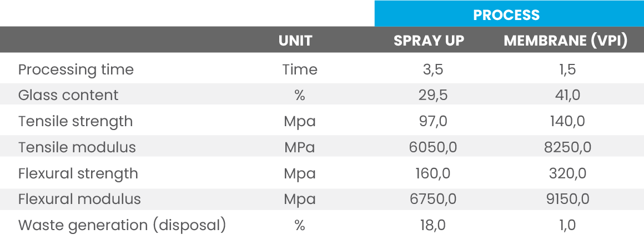This screenshot has height=239, width=644.
Task: Select the MEMBRANE (VPI) column header
Action: 565,41
